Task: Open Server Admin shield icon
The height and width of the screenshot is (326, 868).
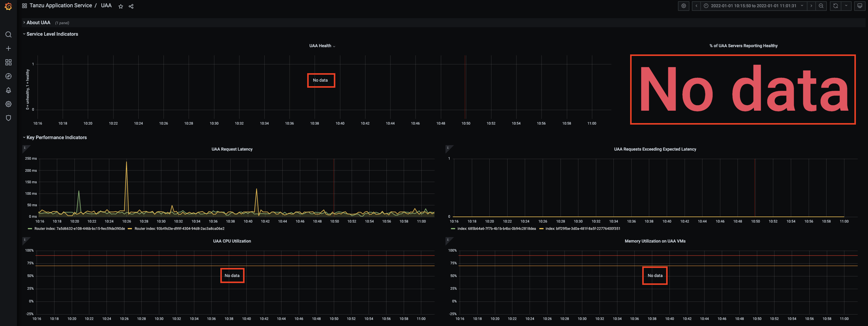Action: pos(8,118)
